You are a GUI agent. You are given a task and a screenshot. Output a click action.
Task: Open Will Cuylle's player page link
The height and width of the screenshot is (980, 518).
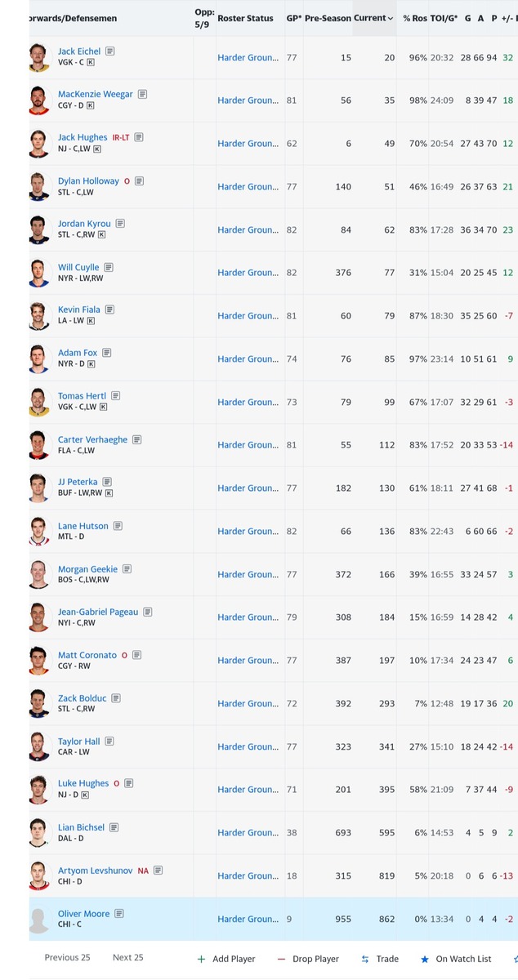78,267
